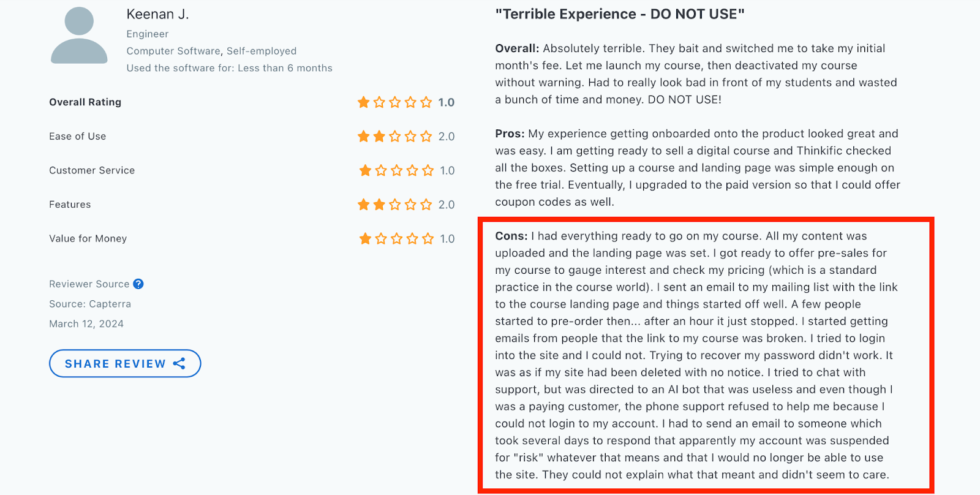The image size is (980, 495).
Task: Click the share icon inside Share Review button
Action: 179,363
